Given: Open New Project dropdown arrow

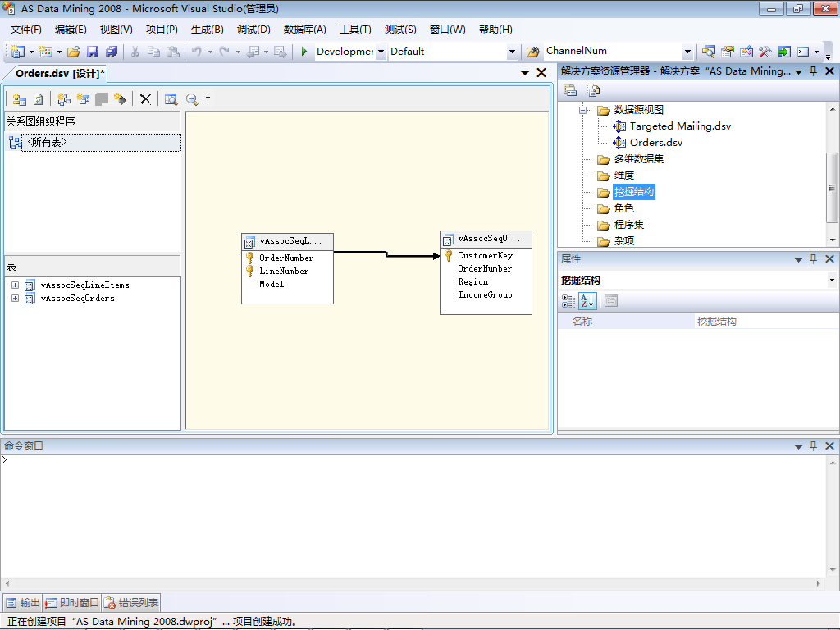Looking at the screenshot, I should coord(32,52).
